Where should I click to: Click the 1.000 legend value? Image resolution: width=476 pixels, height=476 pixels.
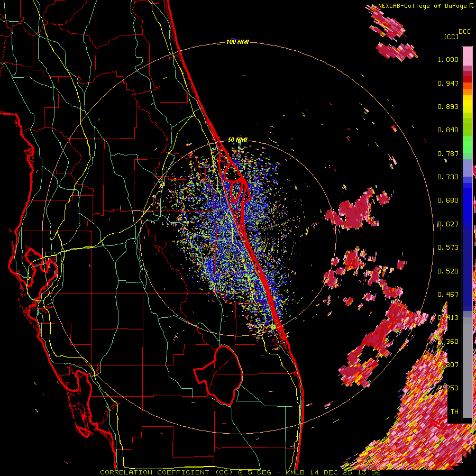(448, 59)
